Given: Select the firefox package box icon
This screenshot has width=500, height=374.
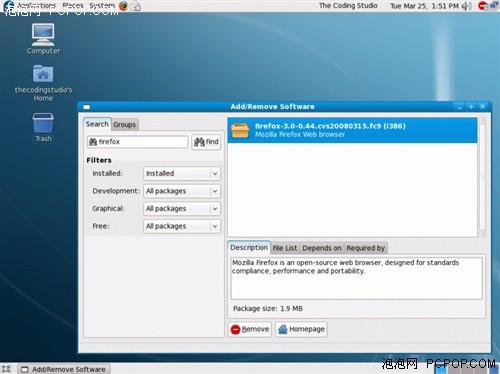Looking at the screenshot, I should 240,130.
